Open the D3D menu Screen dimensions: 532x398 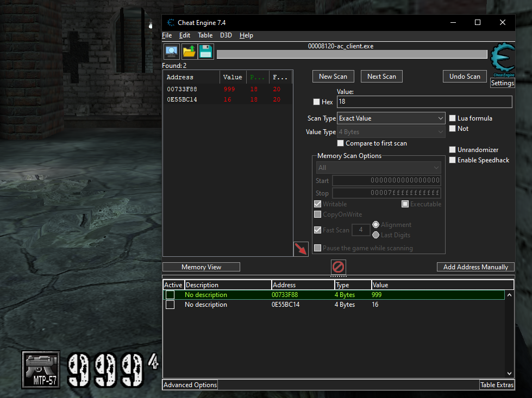click(226, 35)
